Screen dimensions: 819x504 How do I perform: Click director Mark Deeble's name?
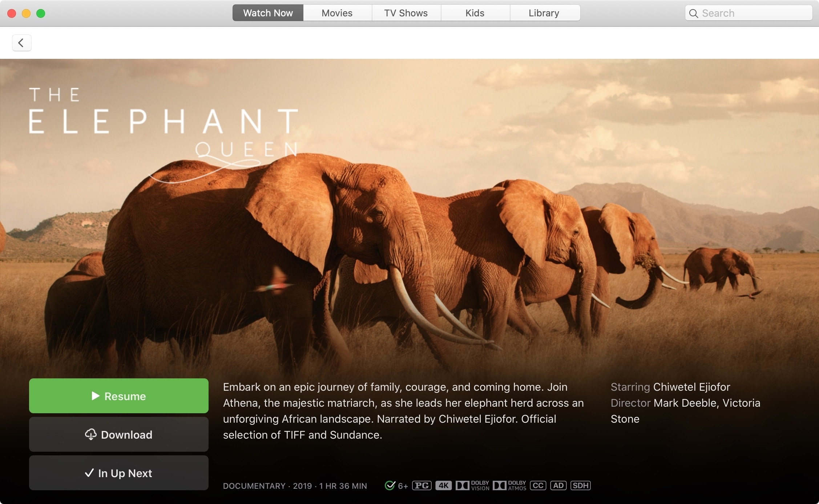(x=685, y=403)
